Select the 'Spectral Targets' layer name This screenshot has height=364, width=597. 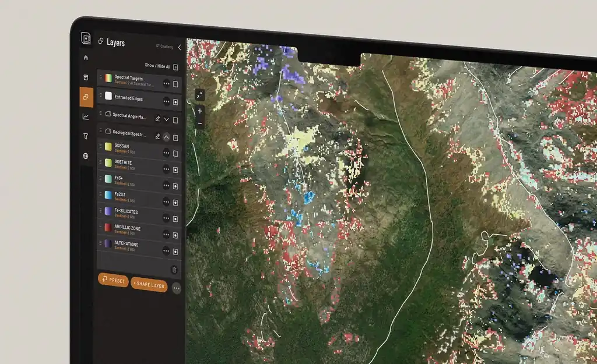[x=129, y=78]
